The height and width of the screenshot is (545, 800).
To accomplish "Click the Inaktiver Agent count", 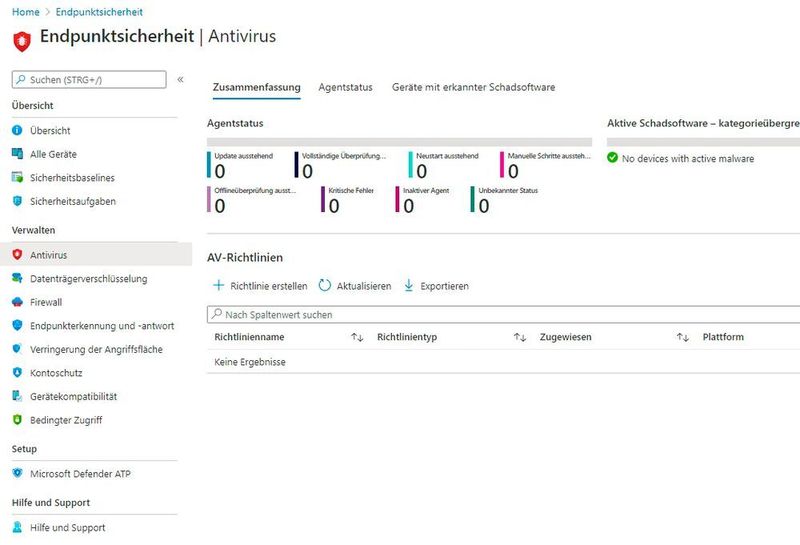I will (409, 206).
